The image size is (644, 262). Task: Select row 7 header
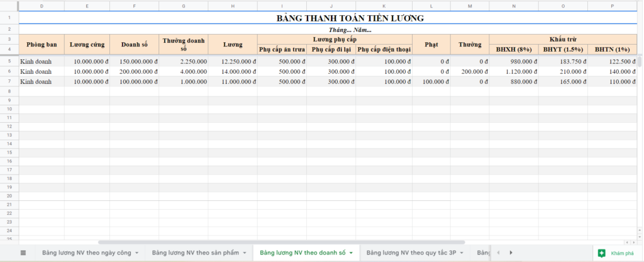(9, 81)
